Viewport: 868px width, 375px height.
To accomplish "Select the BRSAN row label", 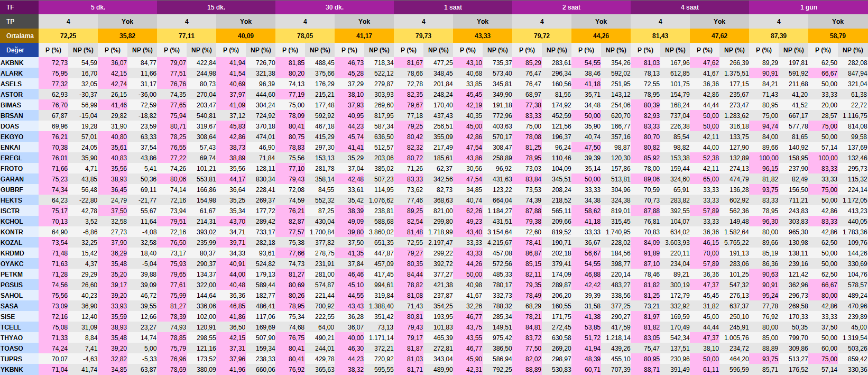I will (x=19, y=116).
